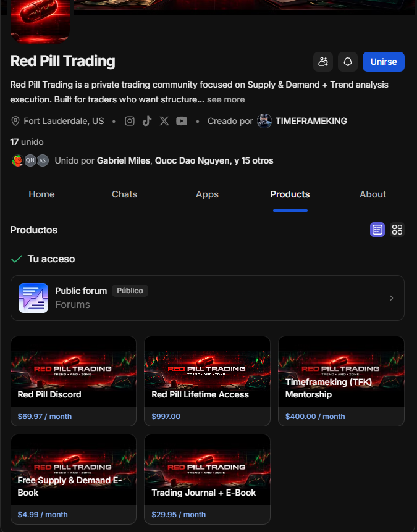Click the $400.00 / month price
This screenshot has width=417, height=532.
(x=315, y=417)
